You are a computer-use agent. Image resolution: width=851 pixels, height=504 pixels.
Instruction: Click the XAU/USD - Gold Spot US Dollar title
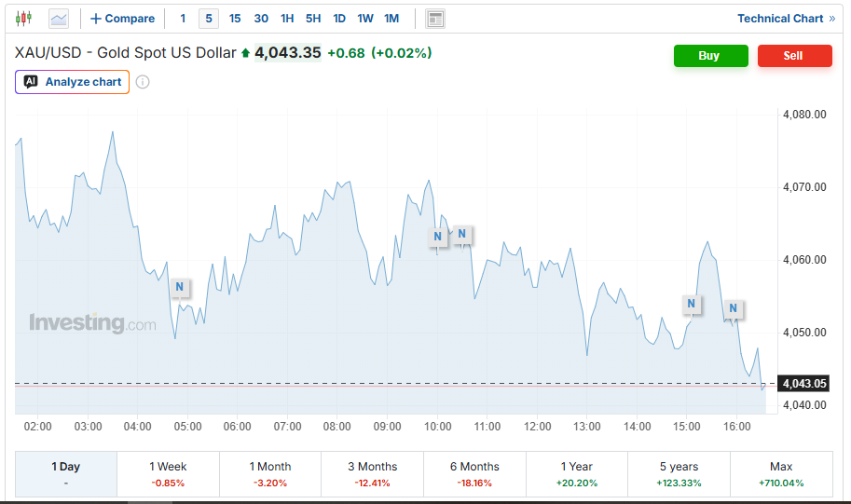(x=126, y=52)
